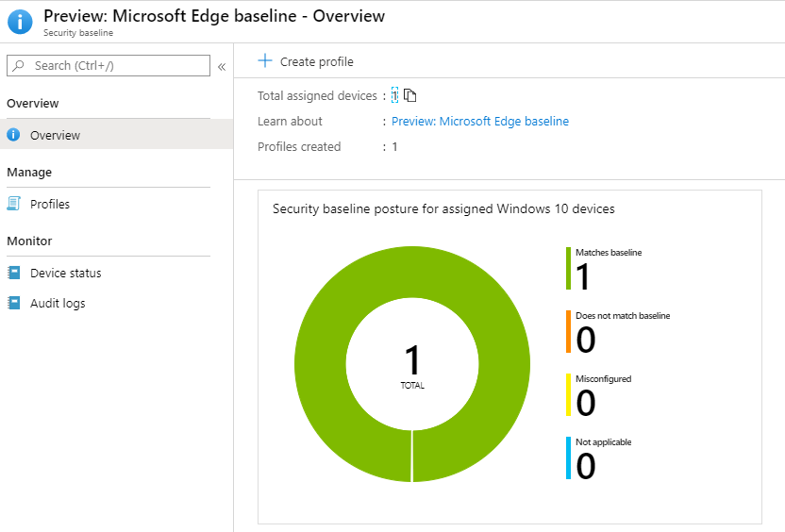Click the orange Does not match baseline bar
The image size is (785, 532).
pos(568,331)
